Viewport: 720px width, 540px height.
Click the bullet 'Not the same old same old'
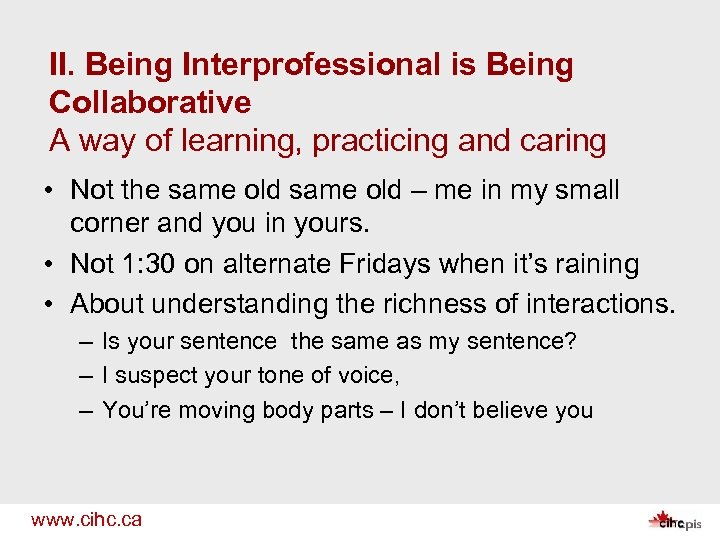pyautogui.click(x=345, y=190)
